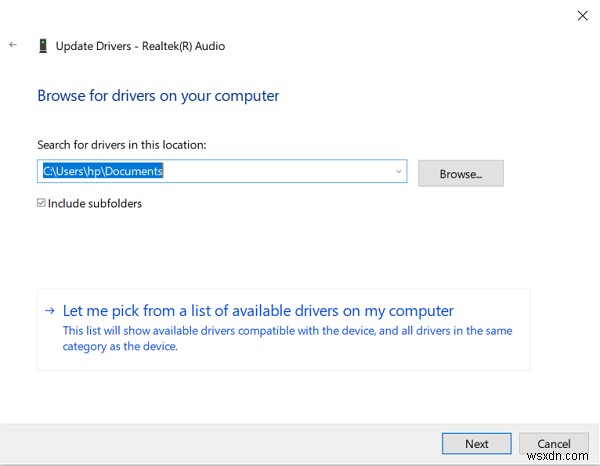Click 'Update Drivers - Realtek(R) Audio' title text
Viewport: 600px width, 466px height.
[140, 46]
